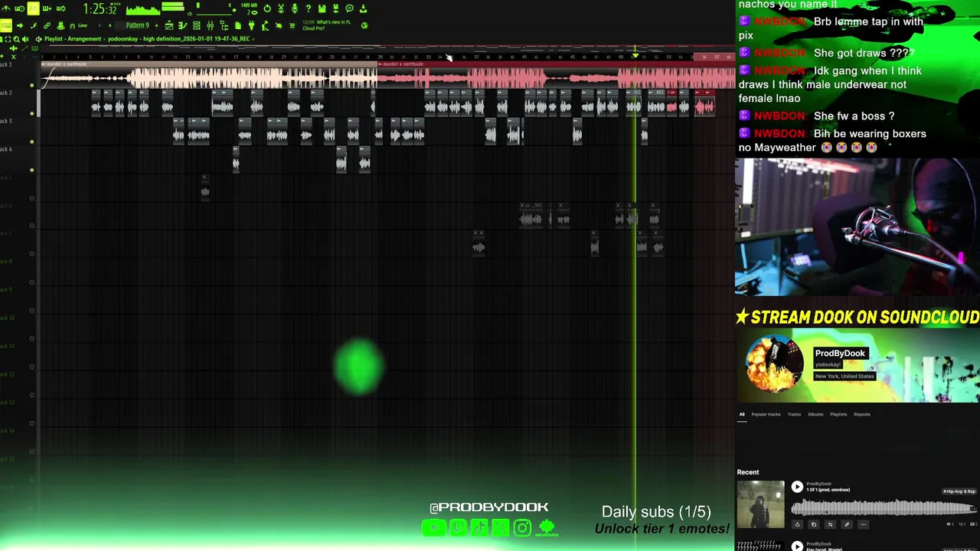This screenshot has width=980, height=551.
Task: Click the copy link icon under 1 Of 1
Action: [x=814, y=524]
